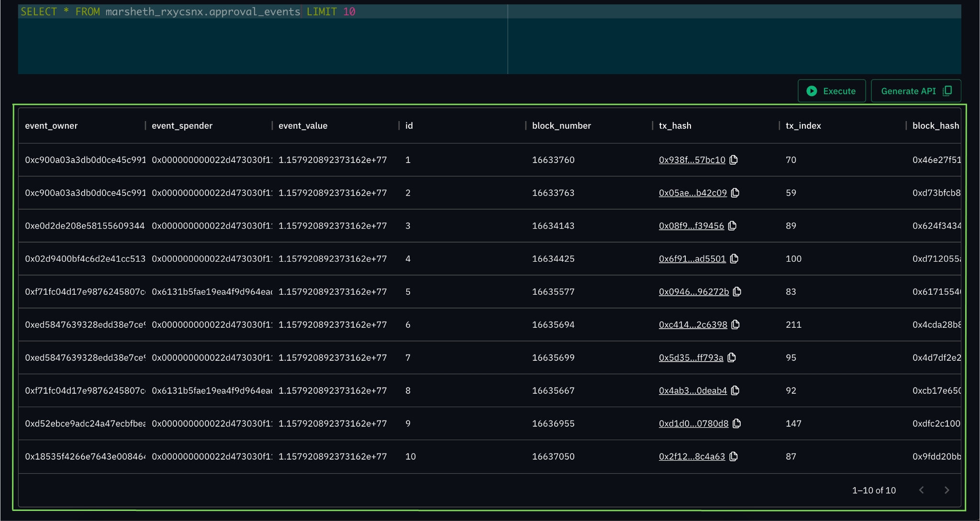Sort by event_value column header

(303, 126)
